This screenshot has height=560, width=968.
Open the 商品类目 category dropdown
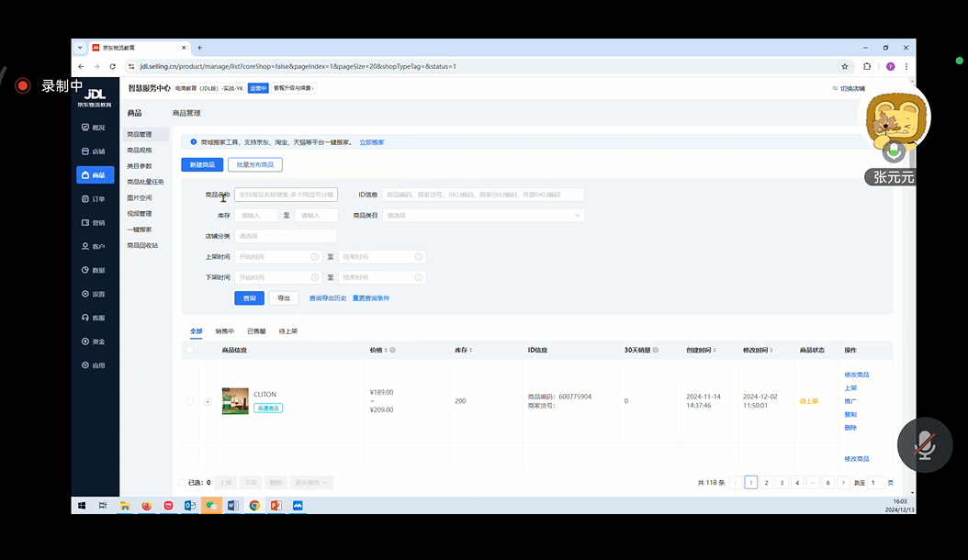click(x=483, y=216)
